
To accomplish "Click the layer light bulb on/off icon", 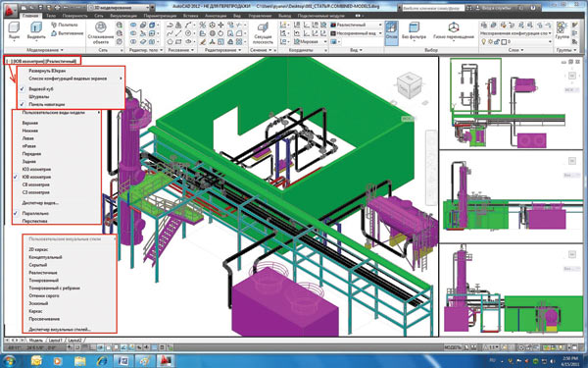I will [x=484, y=41].
